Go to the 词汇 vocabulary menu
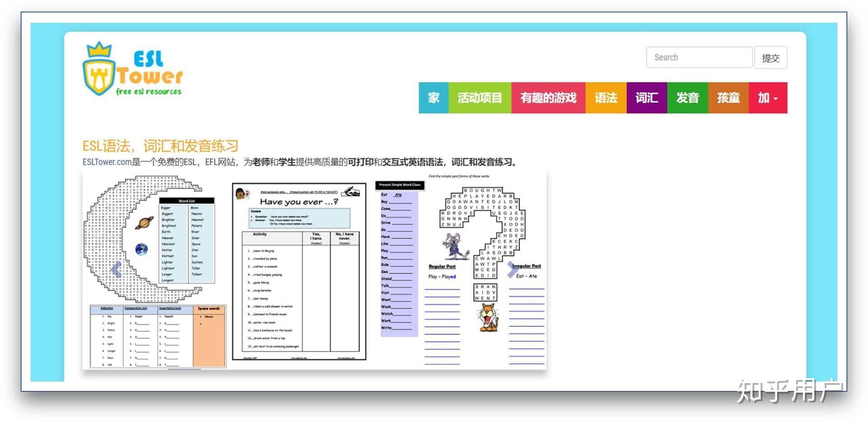Screen dimensions: 868x422 pos(646,98)
